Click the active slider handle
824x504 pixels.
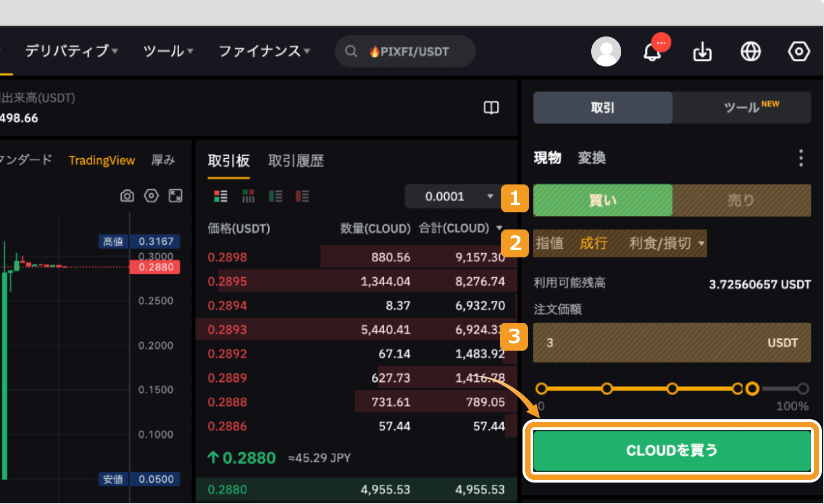(752, 389)
